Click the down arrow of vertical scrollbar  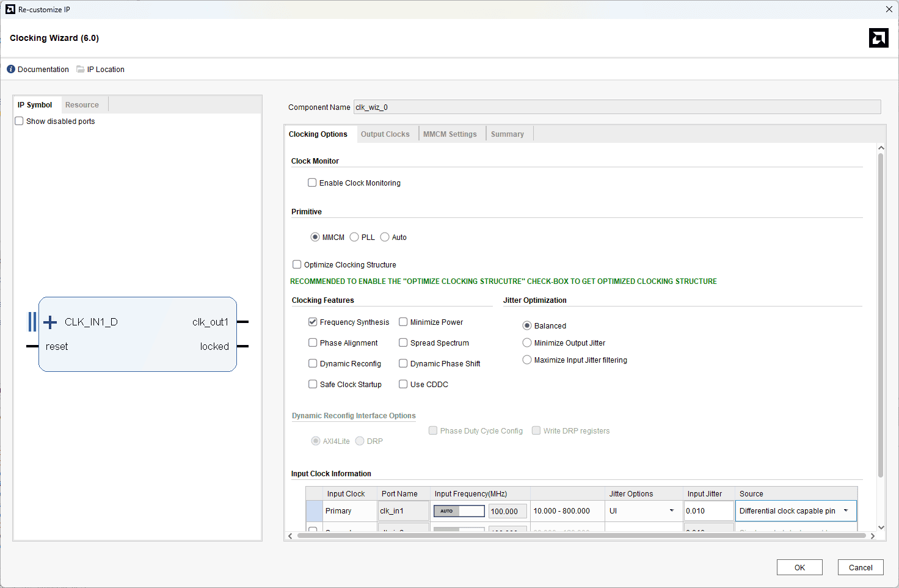point(881,527)
